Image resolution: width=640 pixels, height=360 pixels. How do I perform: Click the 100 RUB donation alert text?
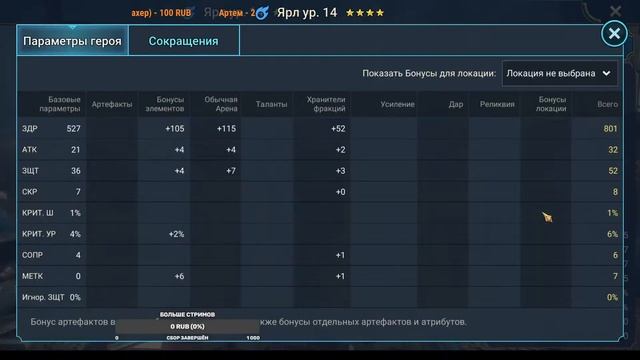pyautogui.click(x=161, y=13)
